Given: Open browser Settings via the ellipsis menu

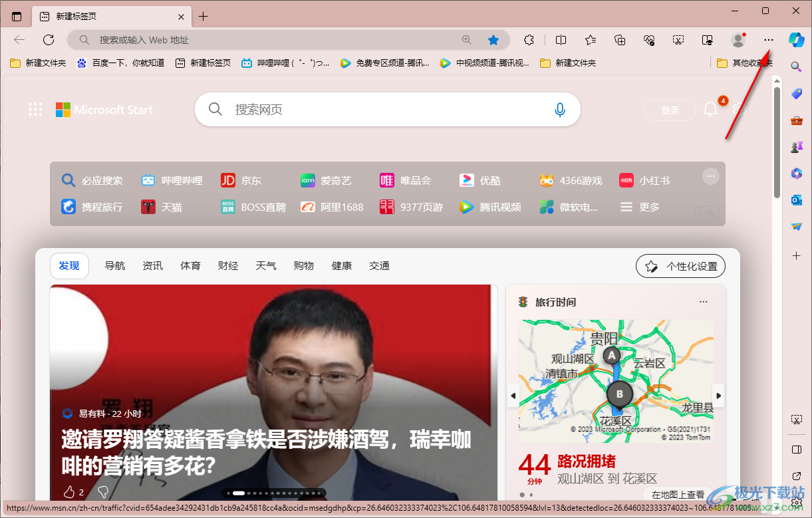Looking at the screenshot, I should point(767,40).
